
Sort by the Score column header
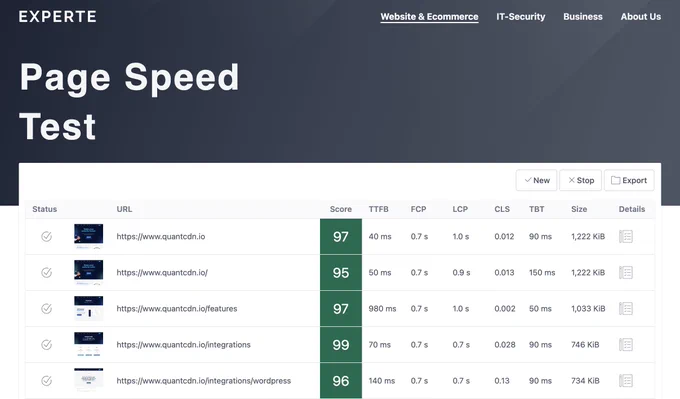(340, 209)
